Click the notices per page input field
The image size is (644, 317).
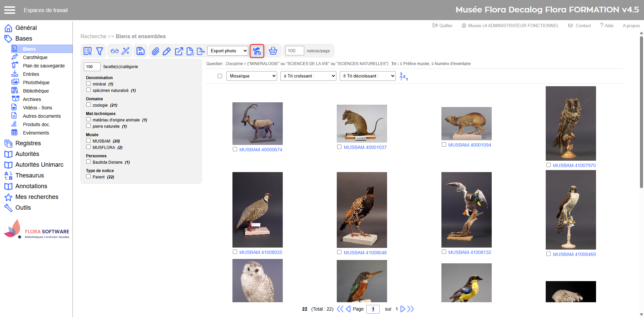pyautogui.click(x=294, y=51)
